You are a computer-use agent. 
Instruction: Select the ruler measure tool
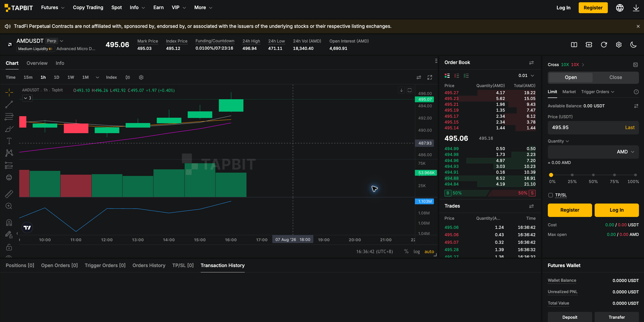(9, 194)
